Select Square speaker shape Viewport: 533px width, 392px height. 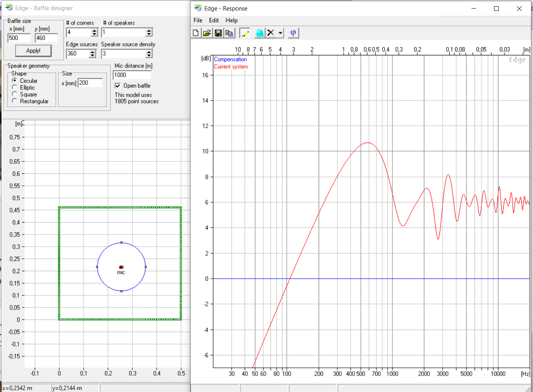(15, 94)
